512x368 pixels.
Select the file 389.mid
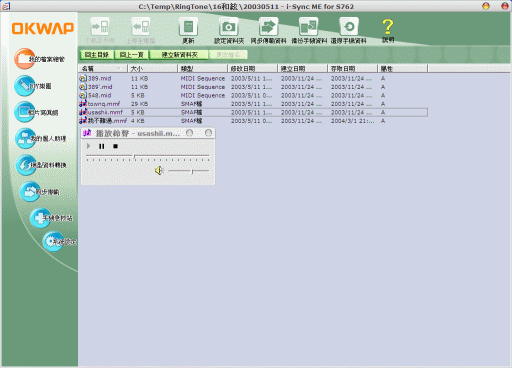click(x=99, y=78)
